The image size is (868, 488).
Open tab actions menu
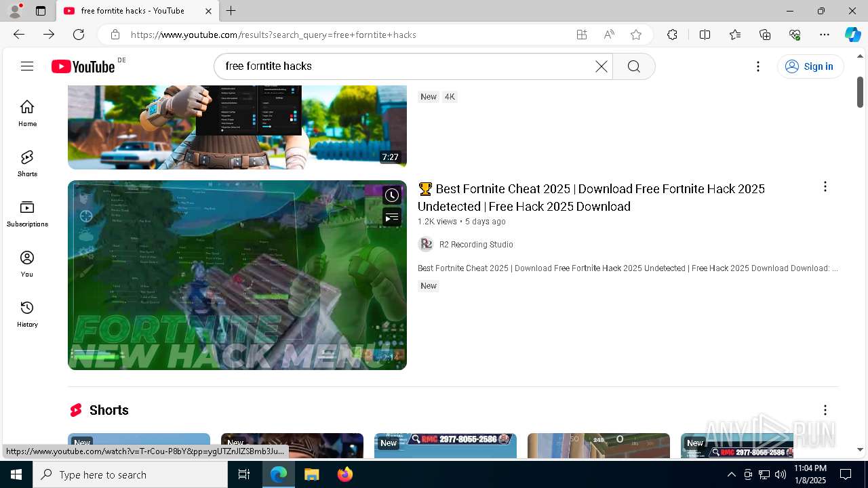[41, 11]
